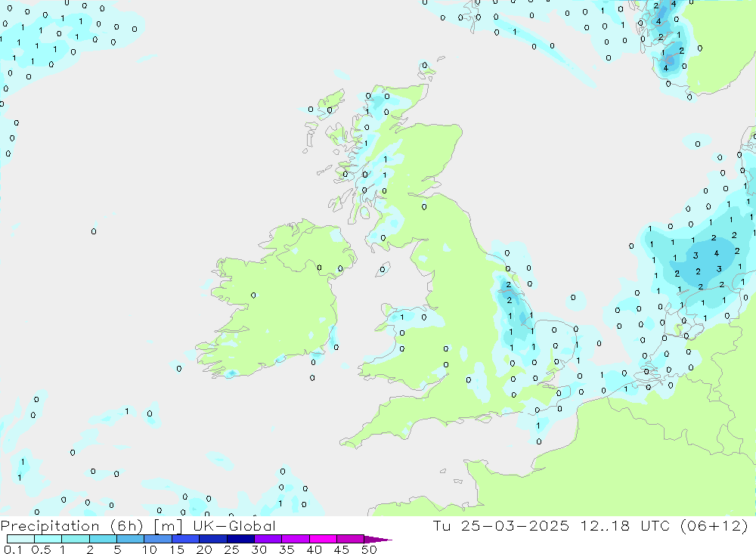Screen dimensions: 756x554
Task: Click the 'Precipitation (6h)' title text
Action: (72, 526)
